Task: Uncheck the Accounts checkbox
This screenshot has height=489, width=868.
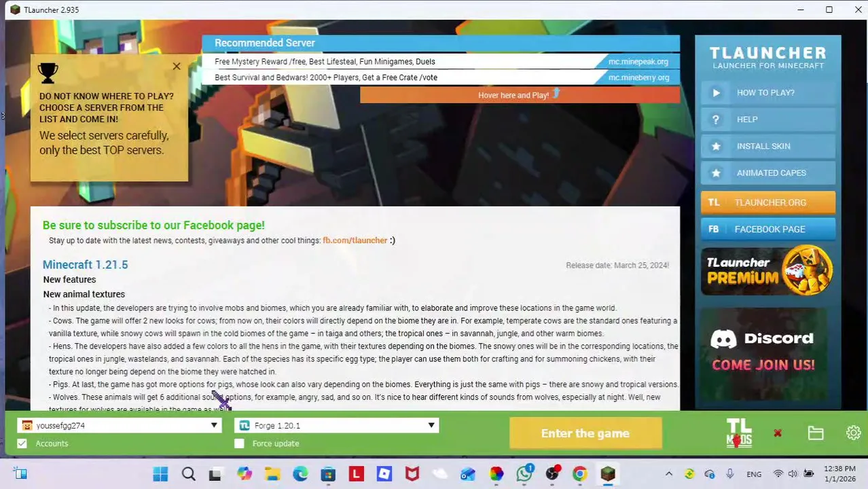Action: click(22, 443)
